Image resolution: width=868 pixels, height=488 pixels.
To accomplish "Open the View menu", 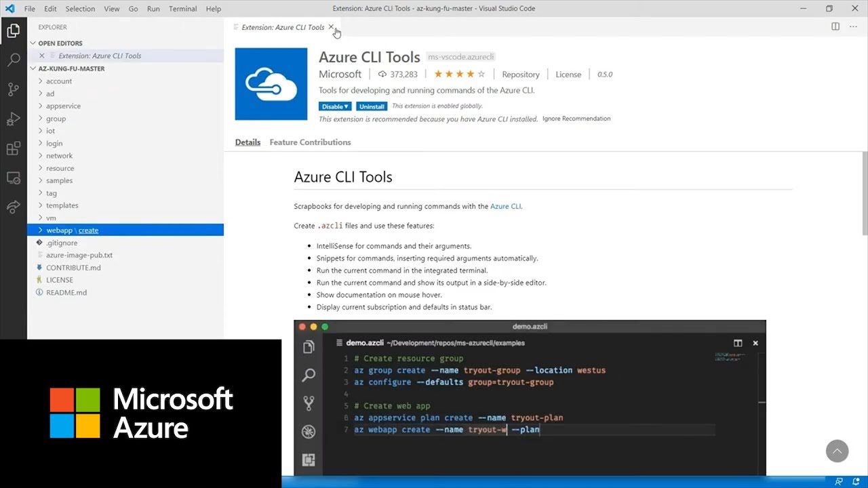I will [x=112, y=9].
